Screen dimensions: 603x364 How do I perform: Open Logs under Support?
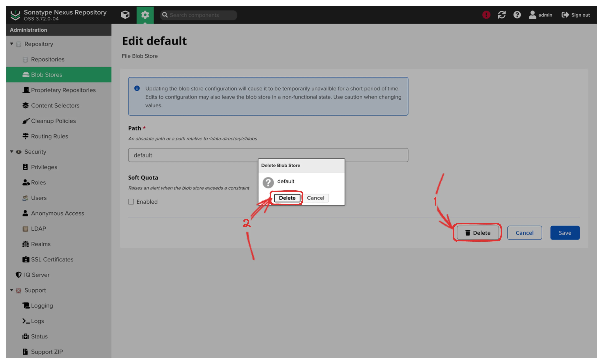click(x=37, y=321)
